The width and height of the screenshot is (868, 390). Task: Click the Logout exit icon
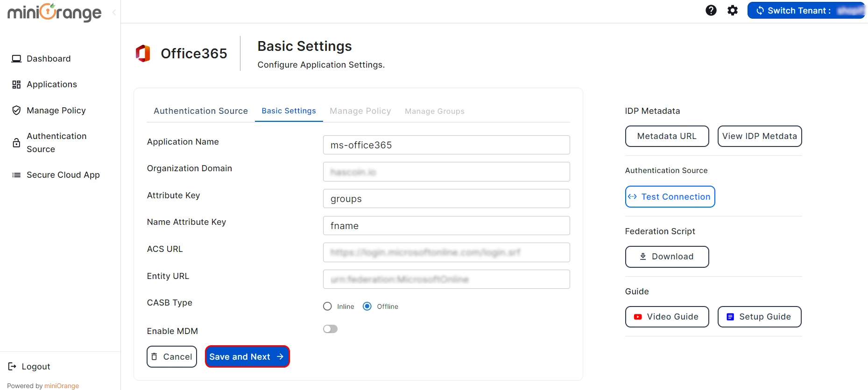click(13, 367)
